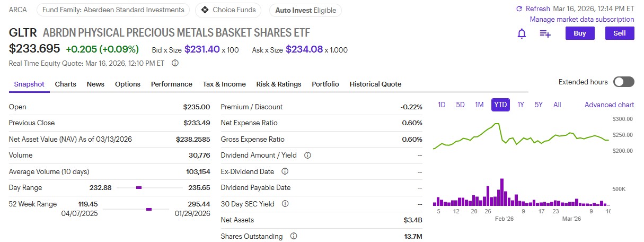The width and height of the screenshot is (644, 242).
Task: Select the 1D chart range
Action: point(442,105)
